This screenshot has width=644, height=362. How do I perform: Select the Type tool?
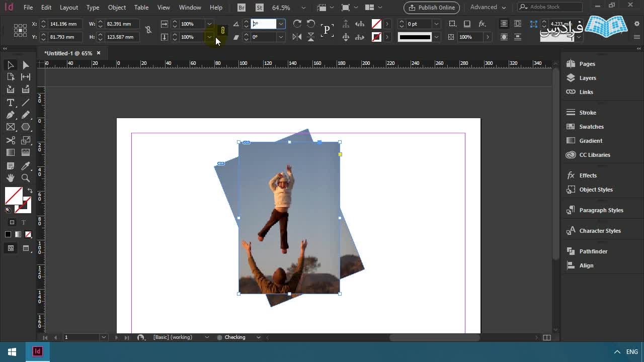[x=10, y=103]
